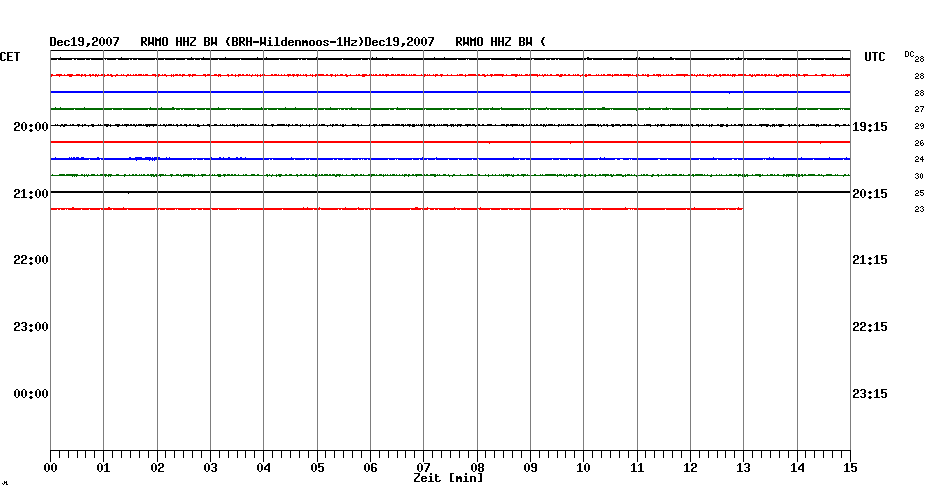
Task: Click minute tick label 12
Action: 690,468
